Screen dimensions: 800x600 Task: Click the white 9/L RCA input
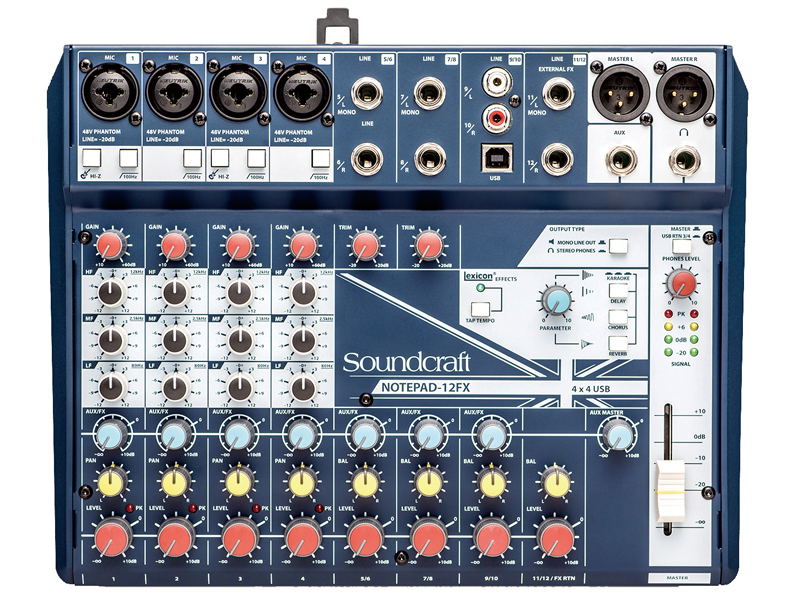coord(496,82)
